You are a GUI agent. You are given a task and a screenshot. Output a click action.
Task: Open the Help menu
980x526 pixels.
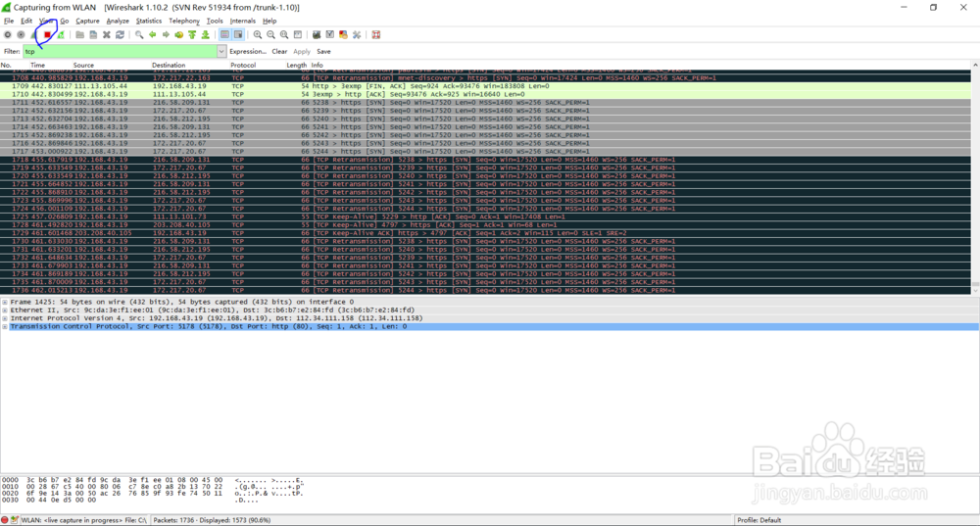(x=269, y=21)
